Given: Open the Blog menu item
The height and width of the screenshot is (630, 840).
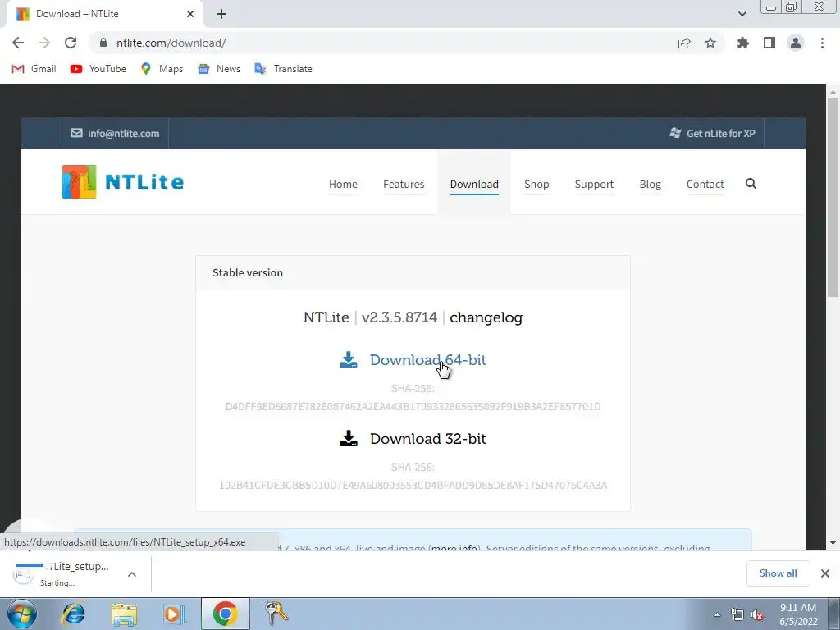Looking at the screenshot, I should click(650, 185).
